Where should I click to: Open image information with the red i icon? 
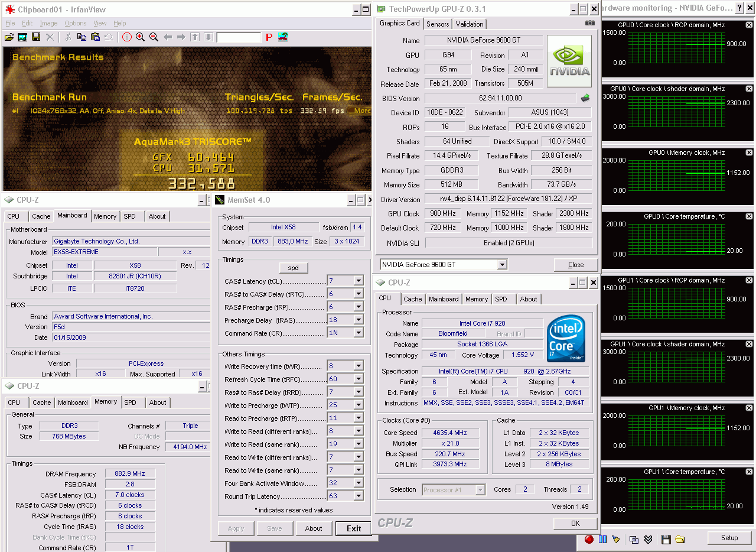tap(127, 37)
